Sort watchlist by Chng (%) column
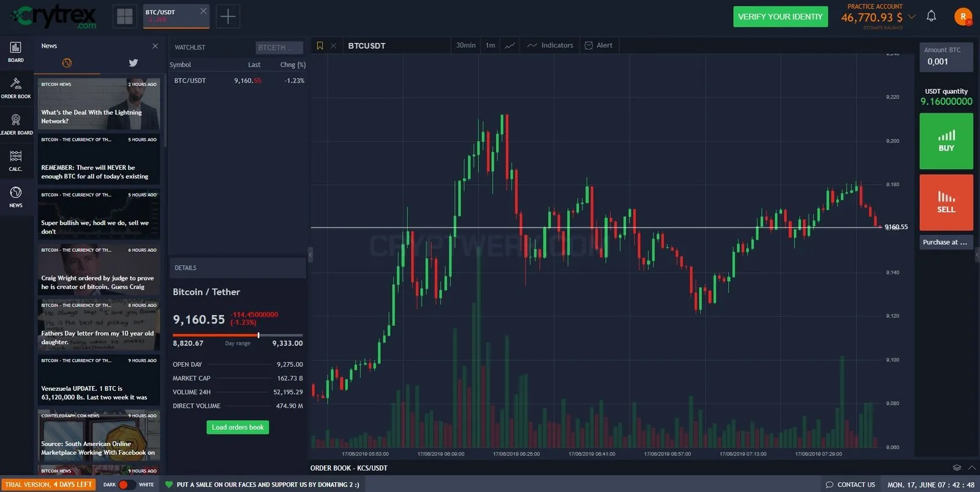Screen dimensions: 980x492 click(293, 64)
